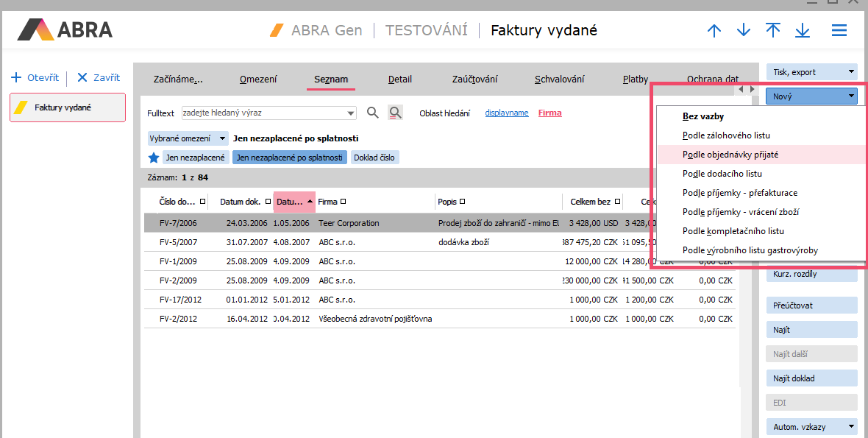Viewport: 868px width, 438px height.
Task: Switch to the Detail tab
Action: click(400, 80)
